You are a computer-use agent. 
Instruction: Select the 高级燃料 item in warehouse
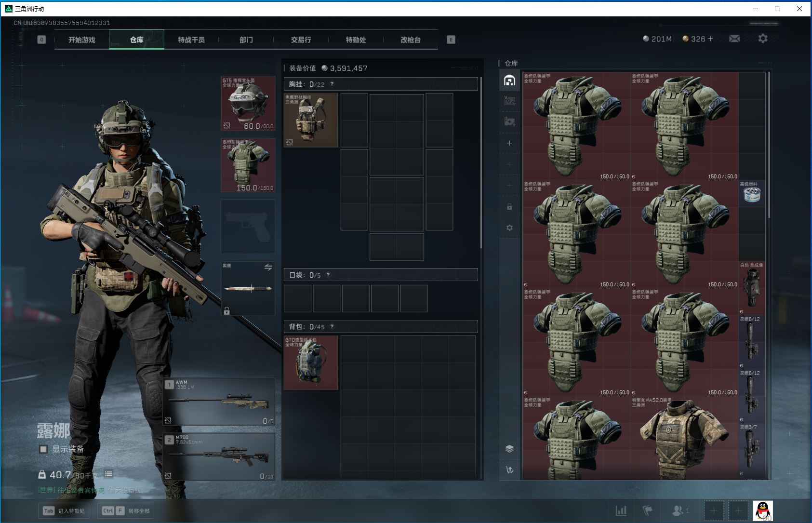click(x=752, y=194)
